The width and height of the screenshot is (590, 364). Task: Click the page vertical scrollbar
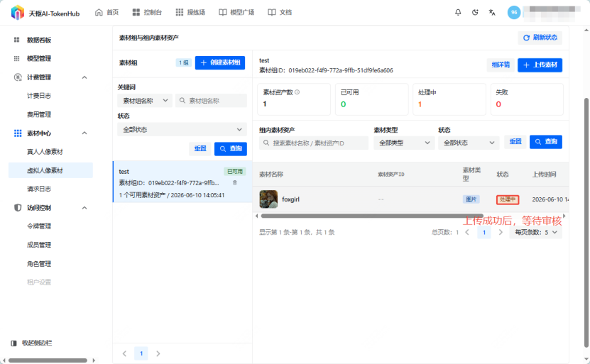[x=586, y=222]
